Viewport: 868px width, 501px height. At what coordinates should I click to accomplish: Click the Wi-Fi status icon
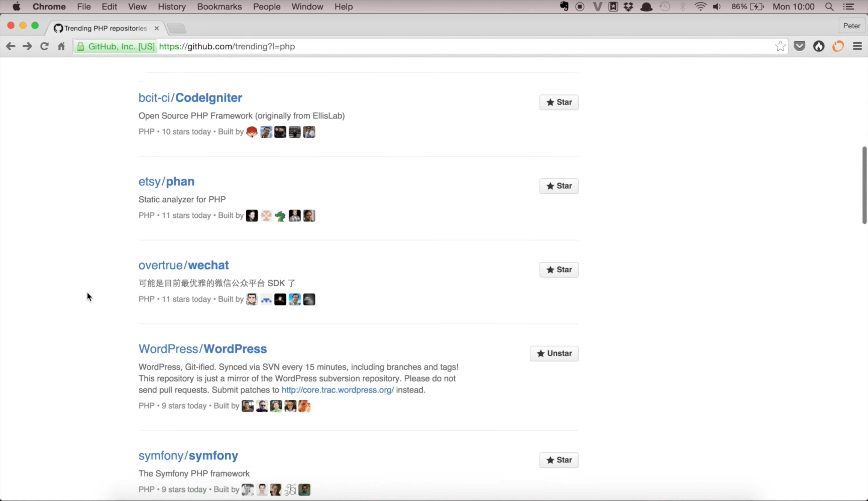tap(701, 7)
